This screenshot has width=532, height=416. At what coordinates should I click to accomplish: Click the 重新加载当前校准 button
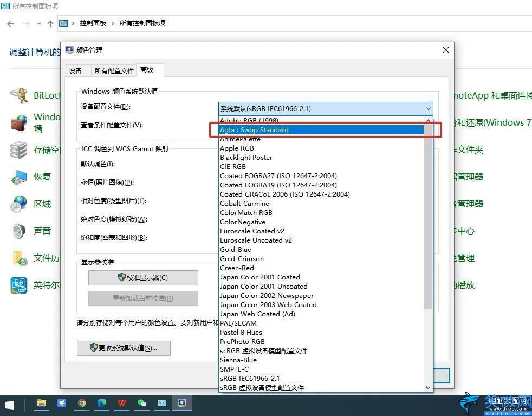coord(143,298)
